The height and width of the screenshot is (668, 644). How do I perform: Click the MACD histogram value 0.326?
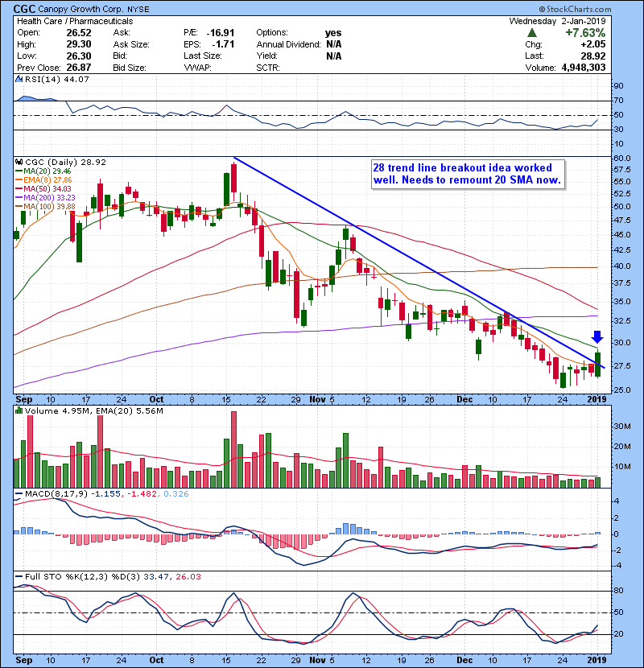coord(176,494)
